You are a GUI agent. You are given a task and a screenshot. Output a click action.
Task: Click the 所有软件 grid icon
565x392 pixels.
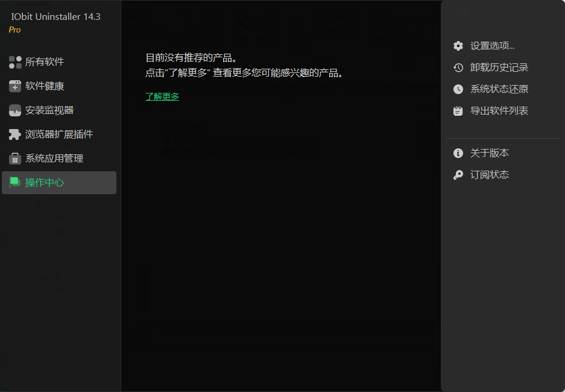pos(15,62)
